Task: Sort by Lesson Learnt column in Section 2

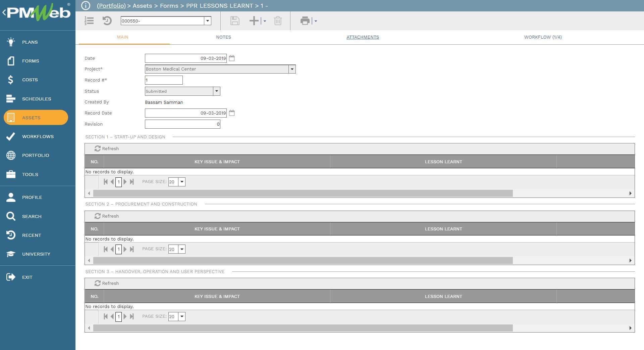Action: (443, 229)
